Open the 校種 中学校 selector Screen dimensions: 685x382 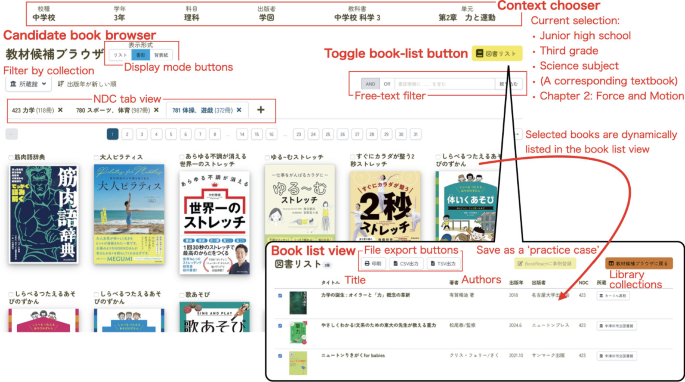44,14
